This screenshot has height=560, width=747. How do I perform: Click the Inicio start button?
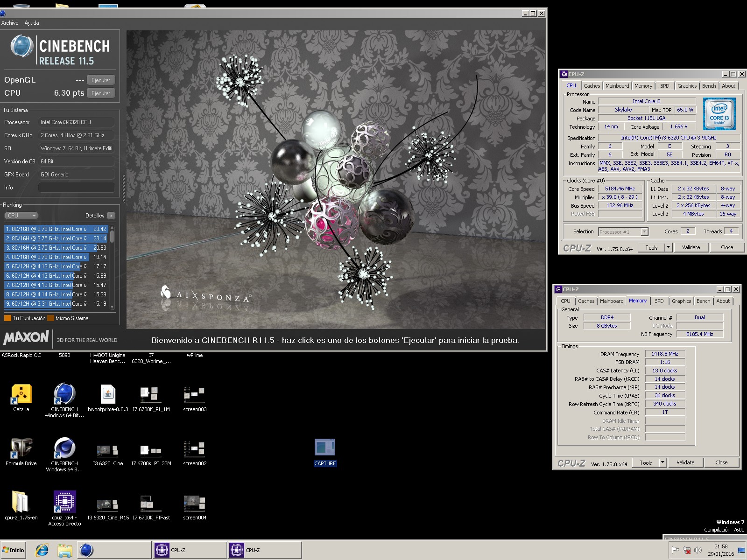(x=14, y=550)
